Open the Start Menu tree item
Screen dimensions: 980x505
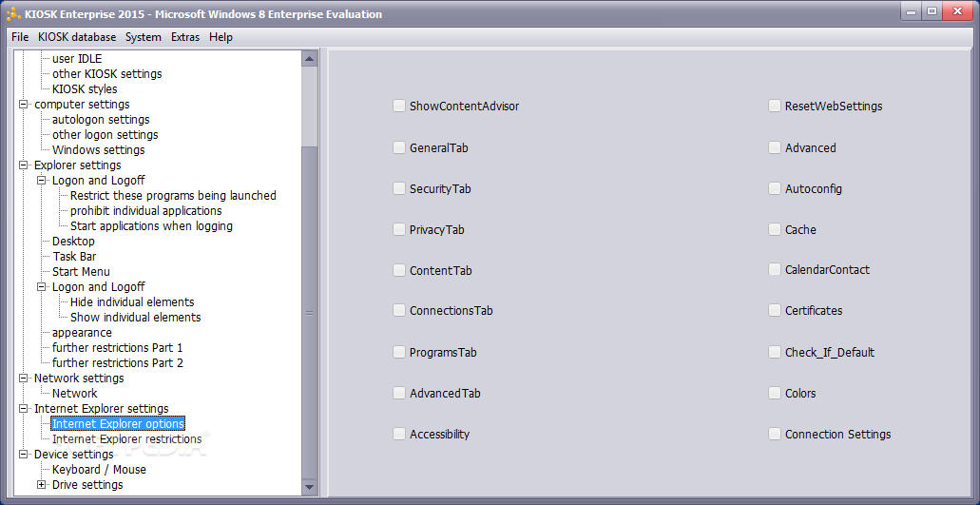(81, 271)
